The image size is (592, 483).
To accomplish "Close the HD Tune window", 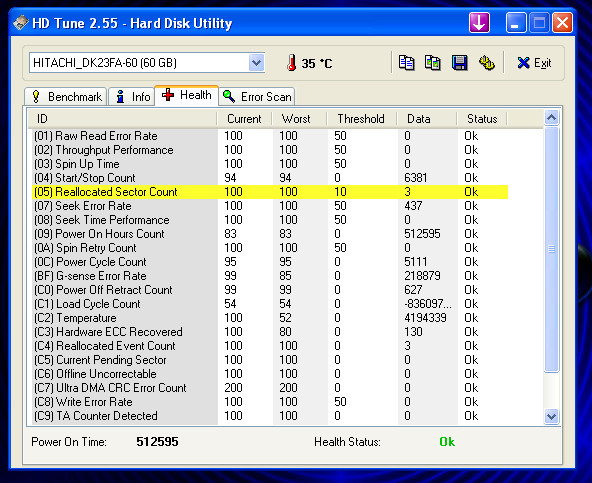I will pos(562,22).
